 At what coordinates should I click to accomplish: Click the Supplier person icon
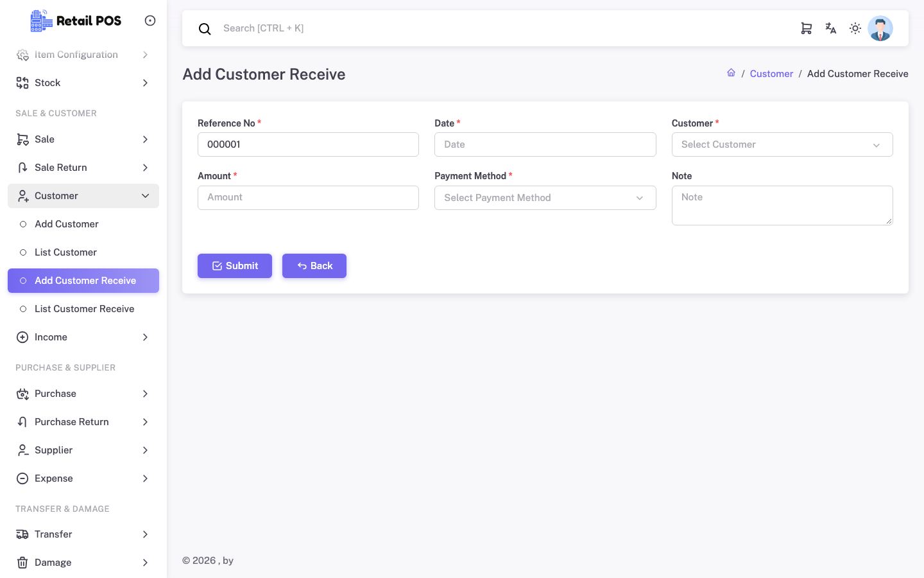tap(22, 450)
